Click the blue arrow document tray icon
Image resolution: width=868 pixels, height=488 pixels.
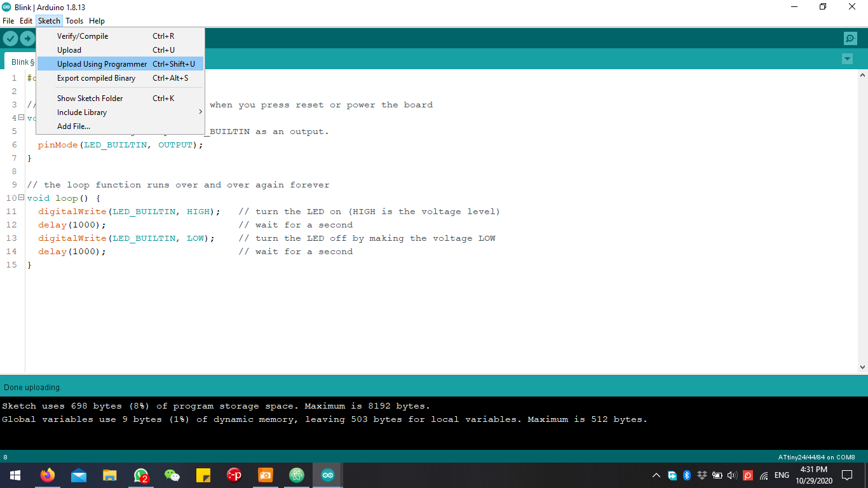click(x=672, y=475)
